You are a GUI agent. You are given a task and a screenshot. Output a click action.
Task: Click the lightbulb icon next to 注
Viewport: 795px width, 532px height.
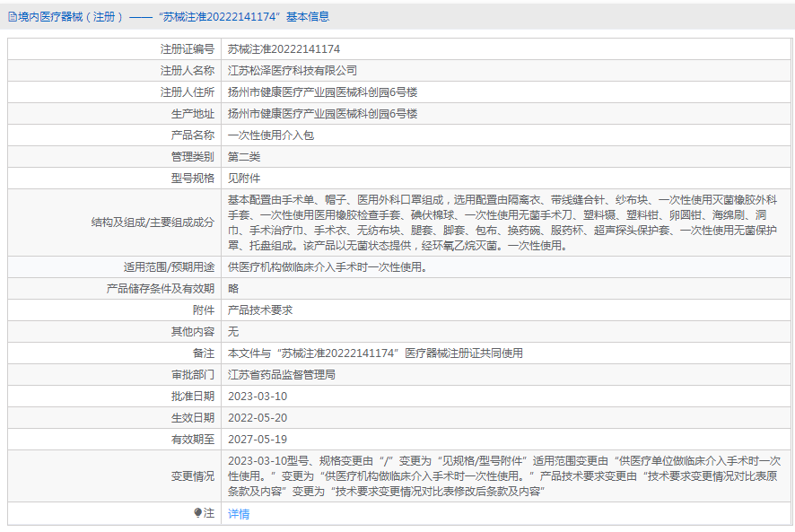click(197, 513)
